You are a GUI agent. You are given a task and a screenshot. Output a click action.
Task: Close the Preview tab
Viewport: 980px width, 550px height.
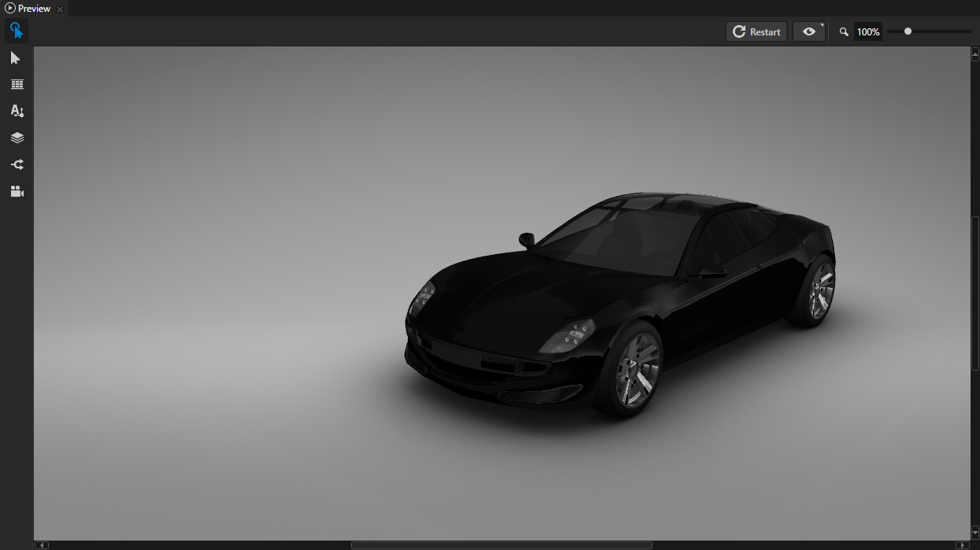tap(60, 9)
